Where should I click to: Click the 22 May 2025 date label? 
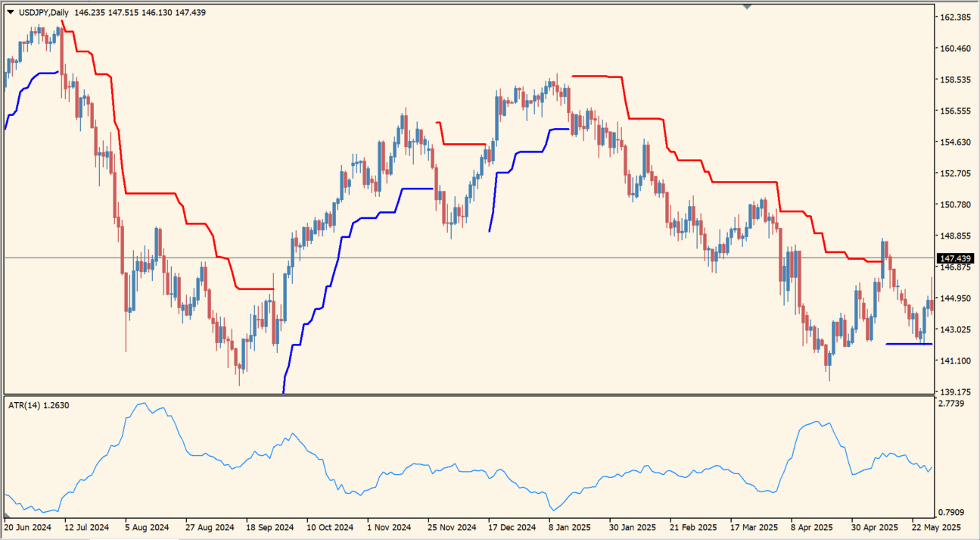point(937,527)
